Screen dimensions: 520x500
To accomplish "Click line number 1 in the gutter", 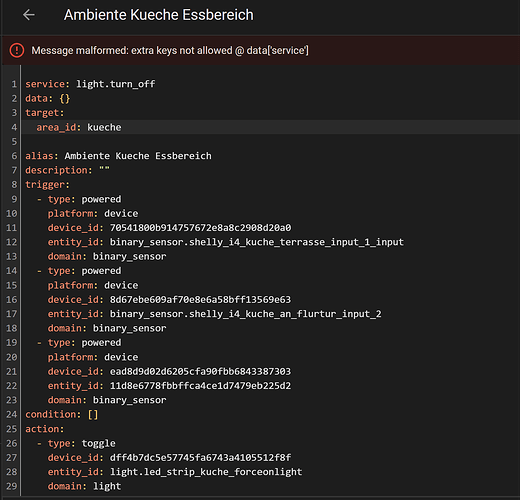I will point(14,84).
